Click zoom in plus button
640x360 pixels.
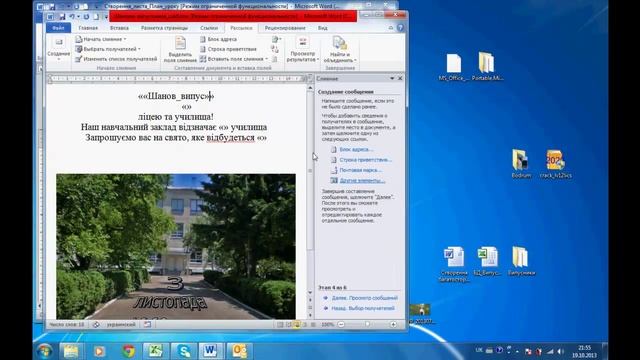[393, 324]
